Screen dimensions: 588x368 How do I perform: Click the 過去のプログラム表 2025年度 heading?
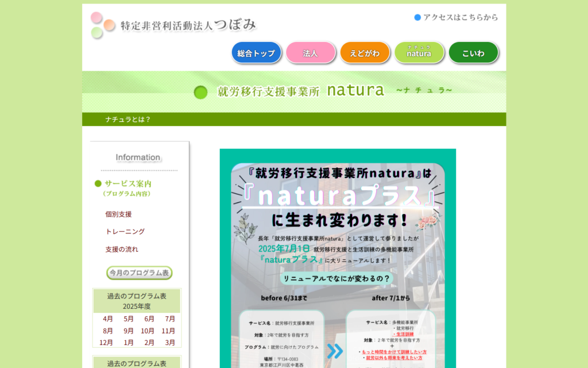[137, 301]
